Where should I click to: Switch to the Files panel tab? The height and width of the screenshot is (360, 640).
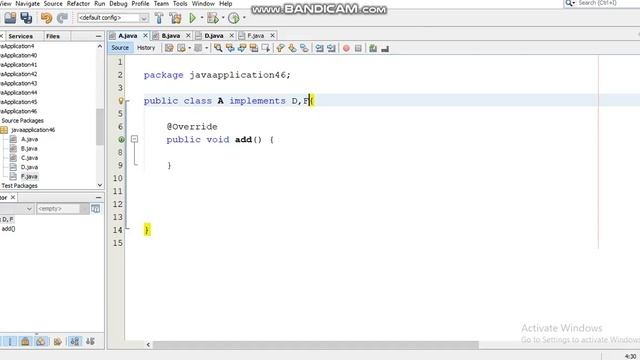pyautogui.click(x=53, y=36)
